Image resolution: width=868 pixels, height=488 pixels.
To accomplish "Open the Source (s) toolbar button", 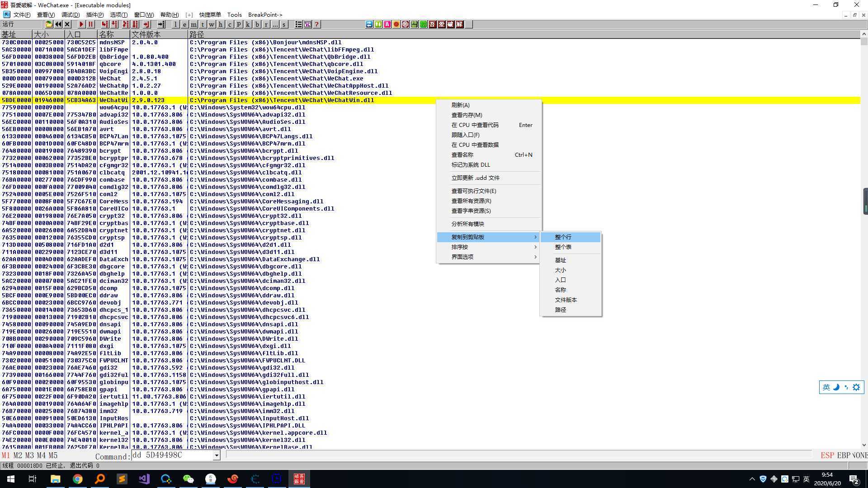I will click(x=284, y=24).
